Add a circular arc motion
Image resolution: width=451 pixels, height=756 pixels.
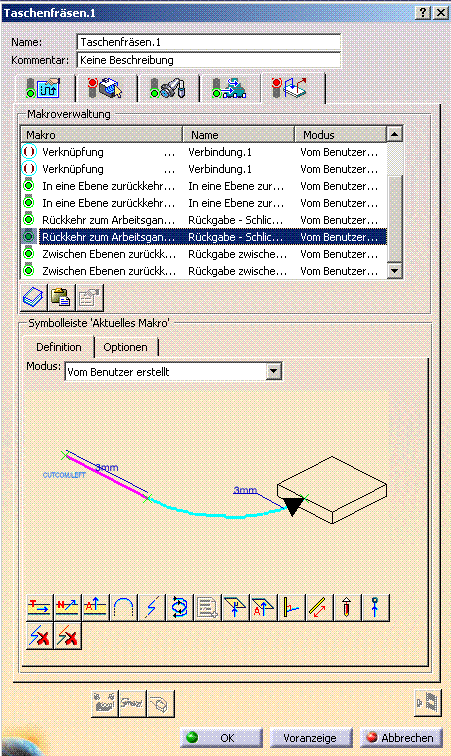click(123, 607)
